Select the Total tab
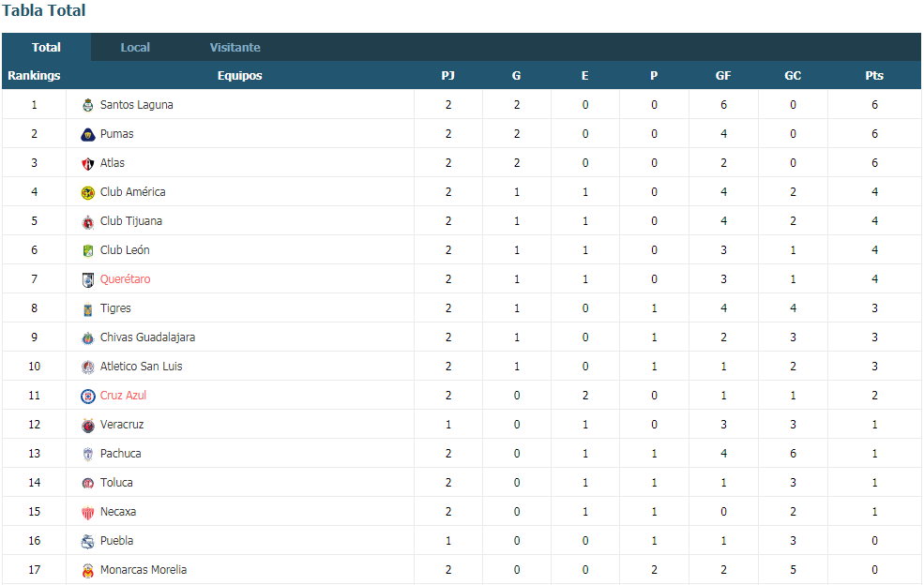The width and height of the screenshot is (924, 585). 46,48
